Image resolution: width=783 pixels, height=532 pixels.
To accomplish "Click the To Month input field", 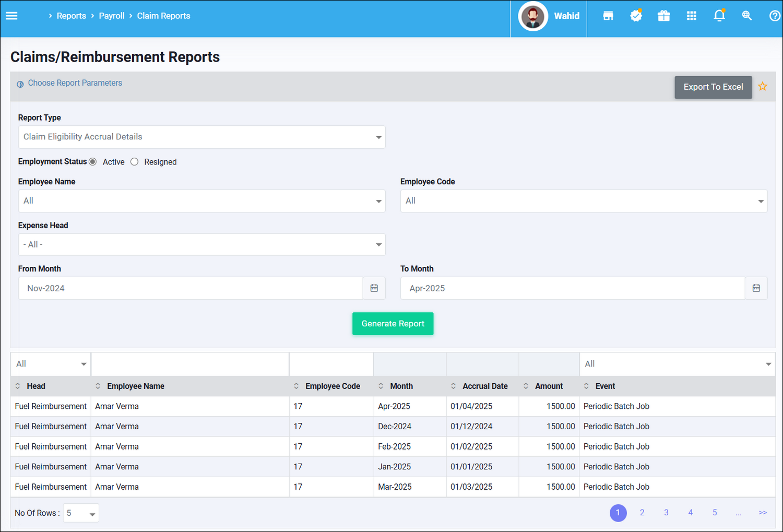I will pos(573,288).
